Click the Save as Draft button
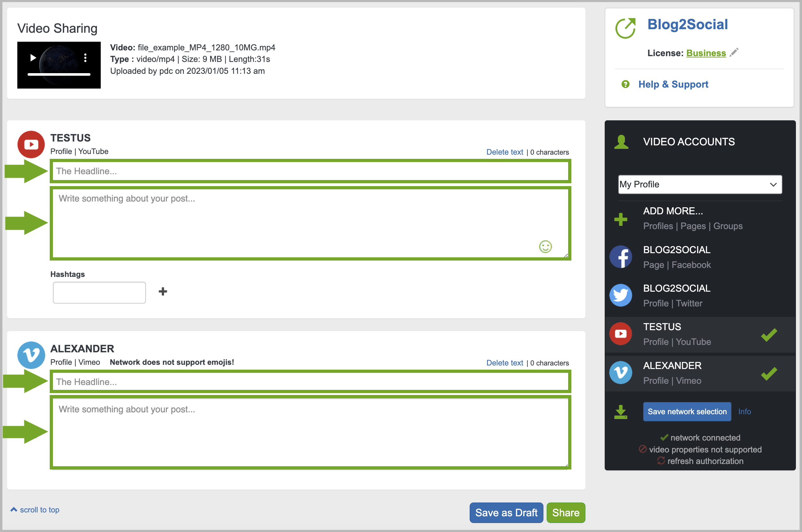Viewport: 802px width, 532px height. [506, 513]
